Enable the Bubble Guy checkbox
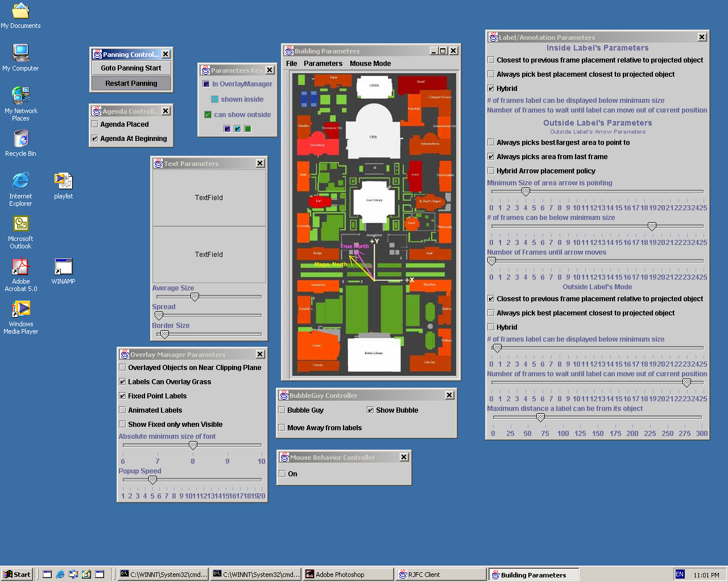 282,410
